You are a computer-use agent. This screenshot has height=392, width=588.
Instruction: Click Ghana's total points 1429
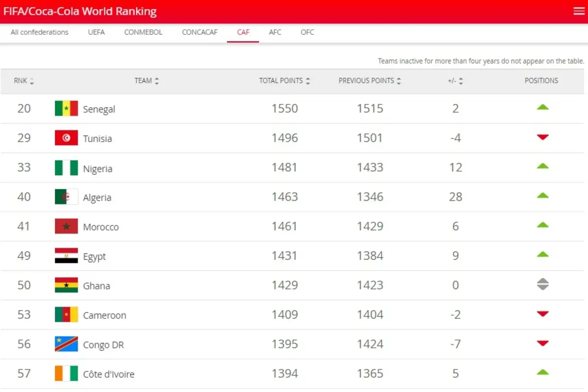[x=285, y=285]
